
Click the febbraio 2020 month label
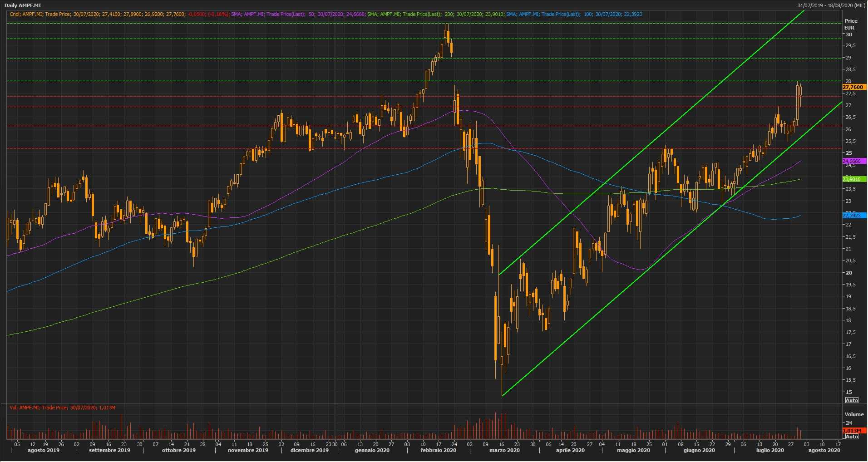439,451
